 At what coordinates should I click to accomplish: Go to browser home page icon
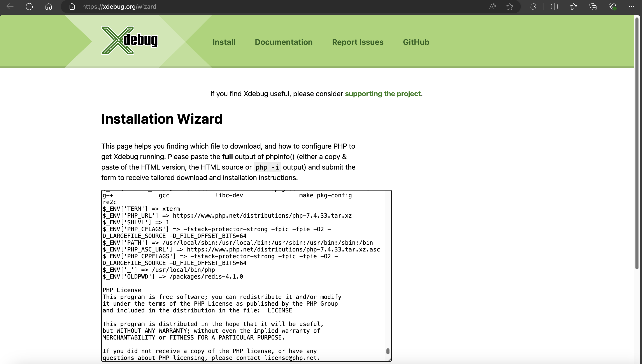pyautogui.click(x=49, y=7)
